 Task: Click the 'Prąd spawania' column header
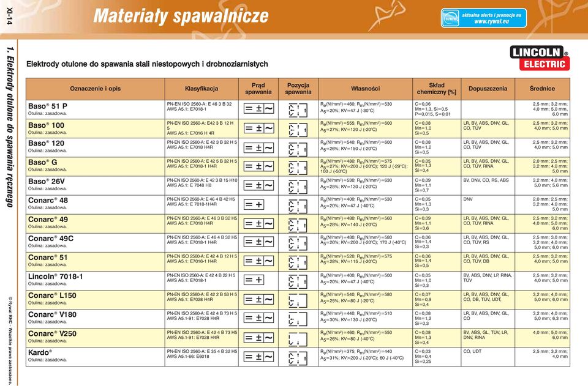click(258, 89)
